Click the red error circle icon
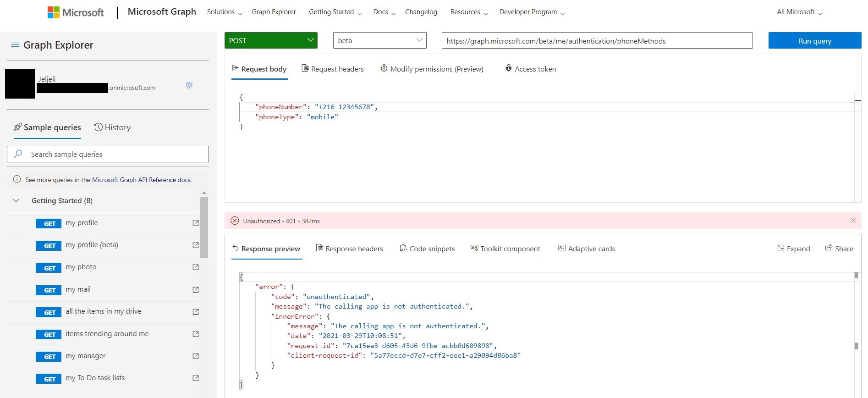The width and height of the screenshot is (868, 398). point(235,221)
